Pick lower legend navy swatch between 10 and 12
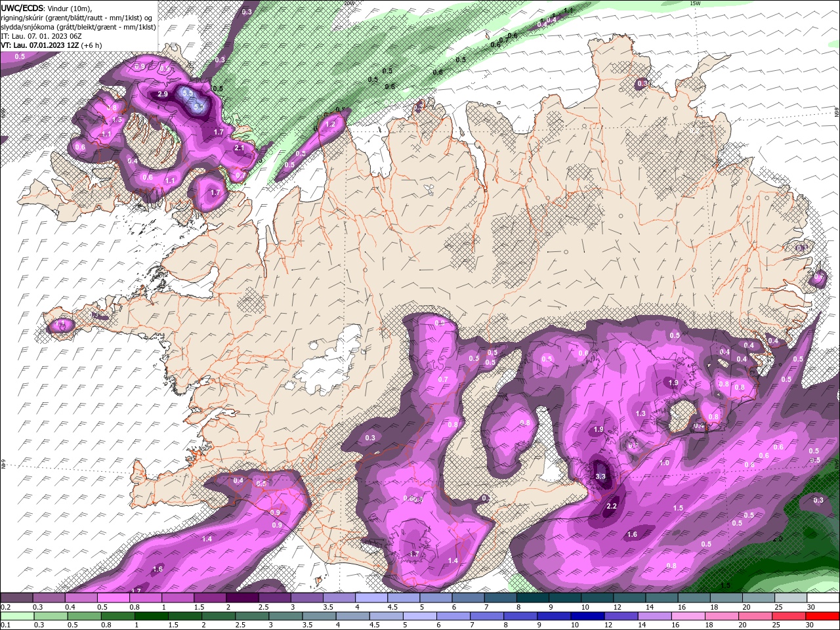 pos(587,616)
